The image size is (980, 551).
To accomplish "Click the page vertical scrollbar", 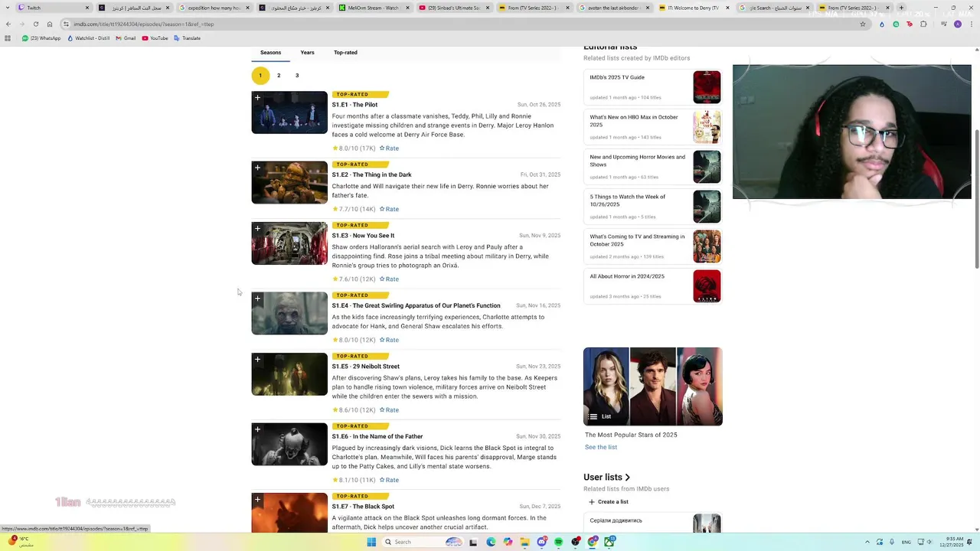I will (x=976, y=199).
